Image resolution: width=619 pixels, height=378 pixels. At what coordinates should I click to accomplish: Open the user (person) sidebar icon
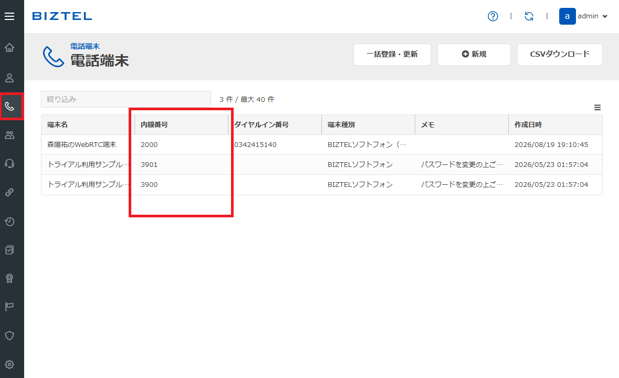coord(9,78)
